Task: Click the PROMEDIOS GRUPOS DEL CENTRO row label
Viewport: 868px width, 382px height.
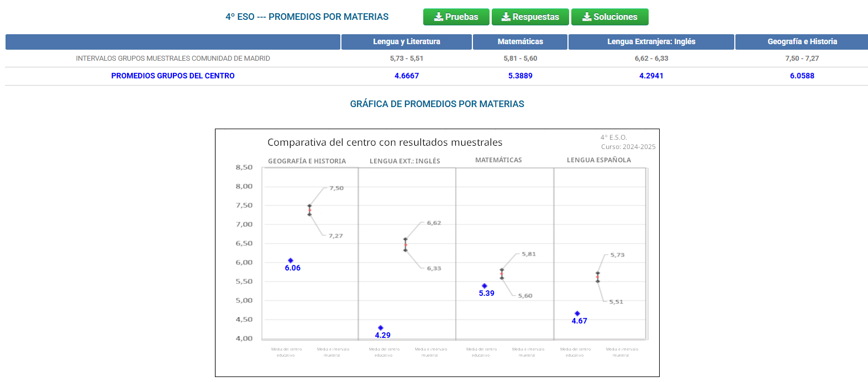Action: [173, 76]
